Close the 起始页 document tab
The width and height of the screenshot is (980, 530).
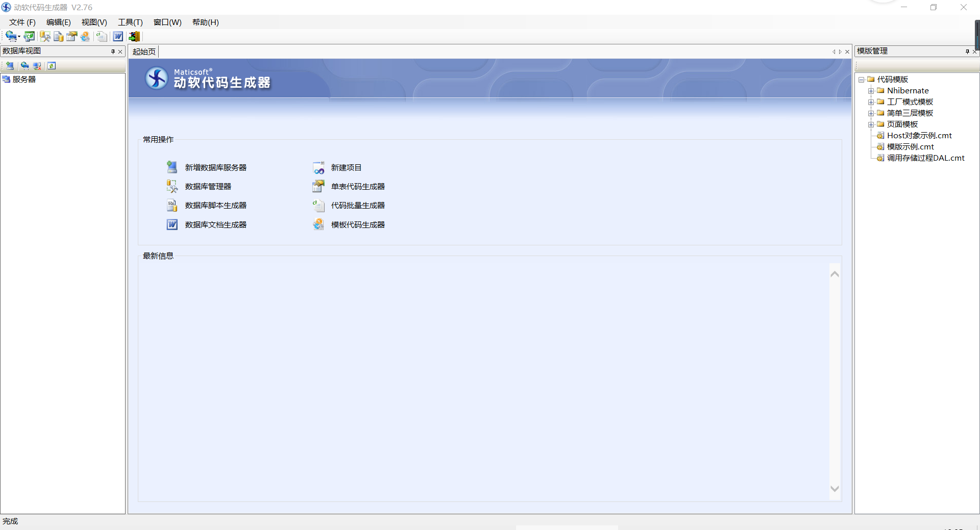tap(847, 52)
